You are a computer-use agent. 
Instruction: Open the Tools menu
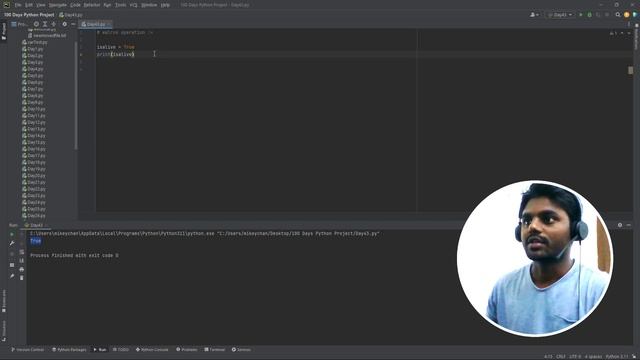120,5
